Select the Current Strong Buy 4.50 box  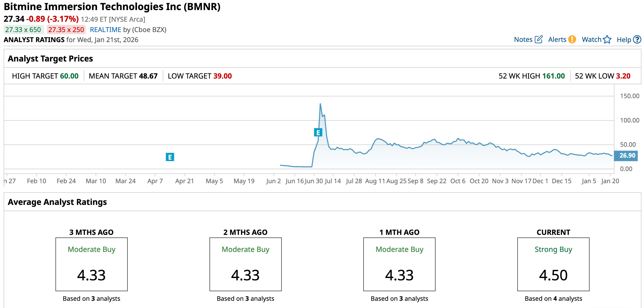tap(553, 264)
